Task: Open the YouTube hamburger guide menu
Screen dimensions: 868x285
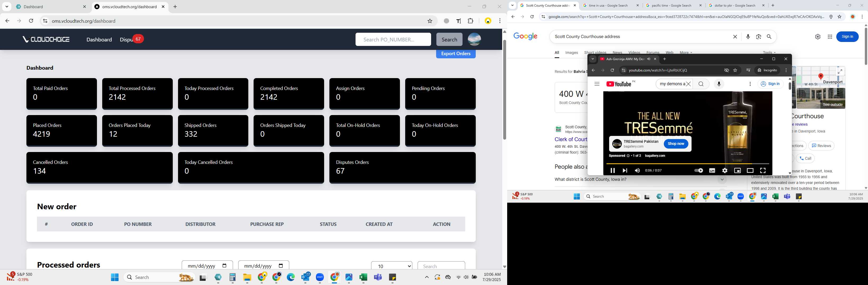Action: pyautogui.click(x=597, y=84)
